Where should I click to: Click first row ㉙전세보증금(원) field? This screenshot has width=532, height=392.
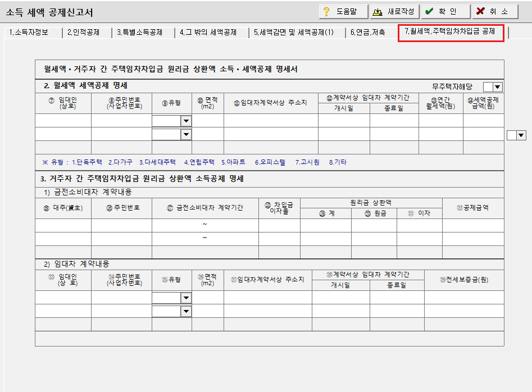(464, 298)
